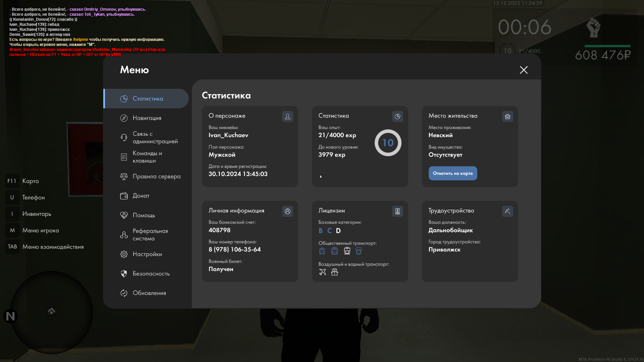644x362 pixels.
Task: Select license category D
Action: pyautogui.click(x=338, y=231)
